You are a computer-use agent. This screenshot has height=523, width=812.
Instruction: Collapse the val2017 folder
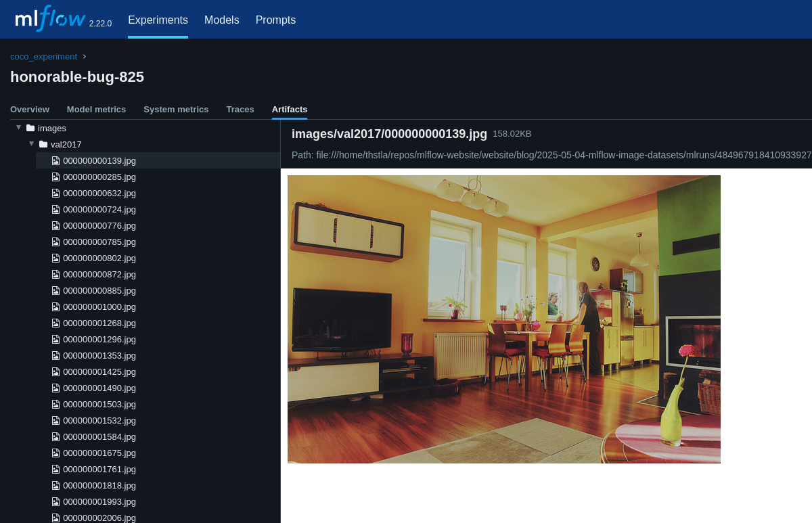tap(32, 143)
